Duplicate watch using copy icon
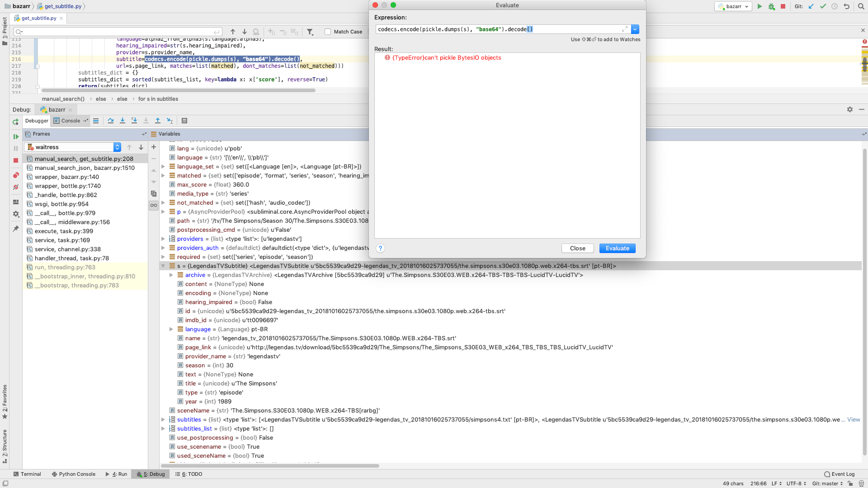Viewport: 868px width, 488px height. pos(154,193)
